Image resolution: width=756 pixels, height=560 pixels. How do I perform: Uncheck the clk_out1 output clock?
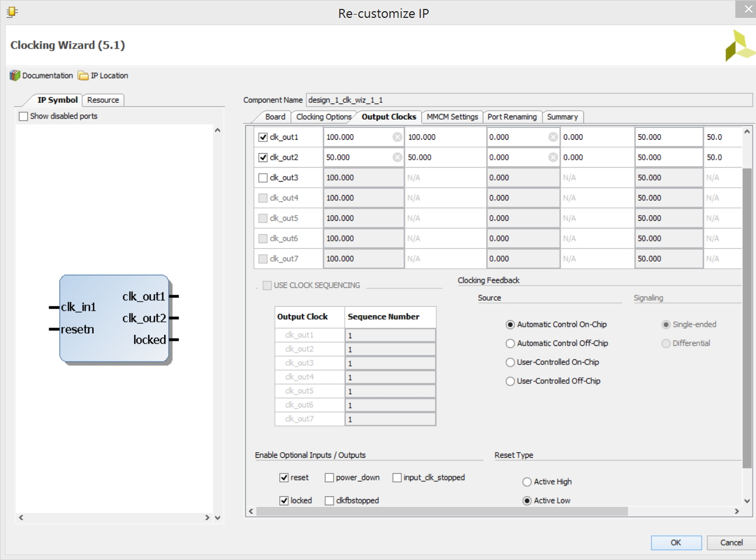(263, 137)
